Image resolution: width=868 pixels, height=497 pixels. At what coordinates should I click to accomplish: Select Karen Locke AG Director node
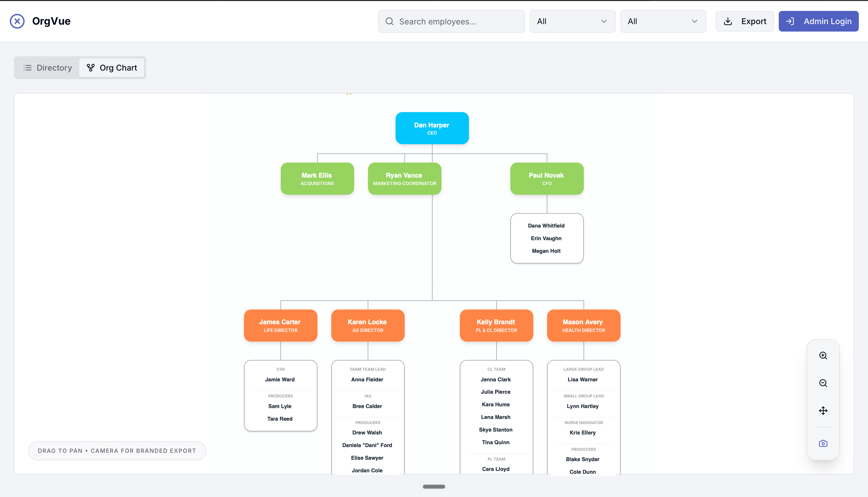pyautogui.click(x=368, y=325)
